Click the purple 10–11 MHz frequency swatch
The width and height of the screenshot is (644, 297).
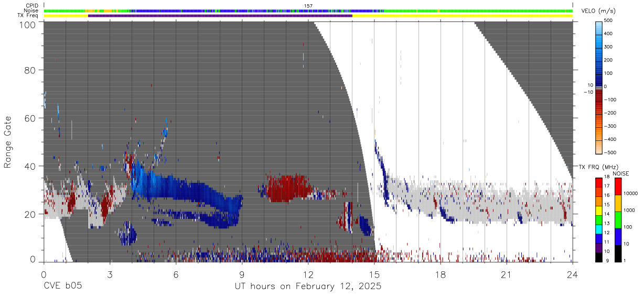tap(598, 248)
